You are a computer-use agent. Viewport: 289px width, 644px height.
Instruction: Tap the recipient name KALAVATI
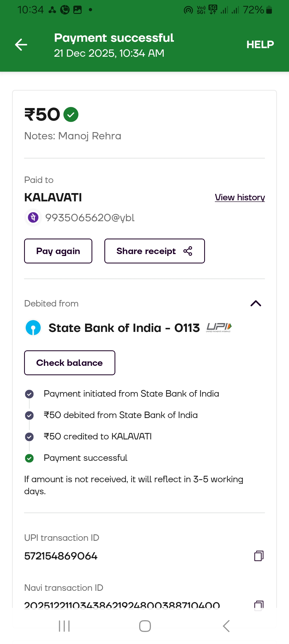tap(53, 197)
